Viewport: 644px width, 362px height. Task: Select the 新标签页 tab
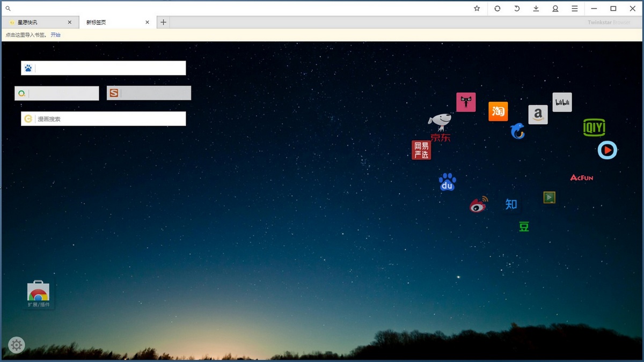(117, 23)
